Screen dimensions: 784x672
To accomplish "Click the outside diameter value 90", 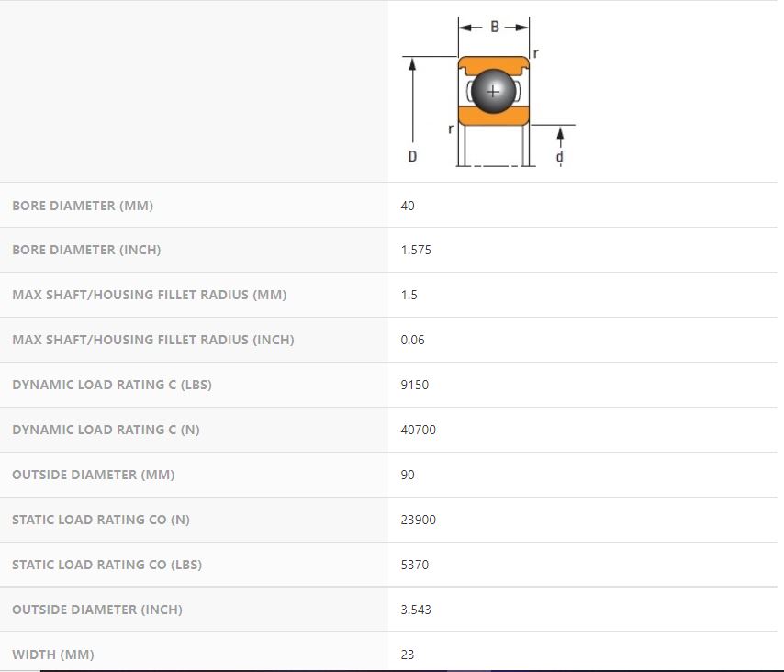I will coord(408,475).
